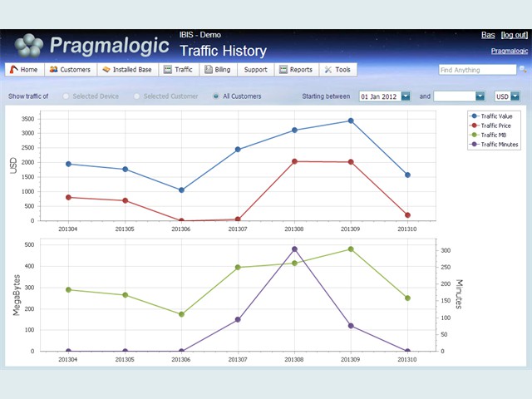Click the Reports menu icon
Viewport: 532px width, 399px height.
tap(283, 70)
